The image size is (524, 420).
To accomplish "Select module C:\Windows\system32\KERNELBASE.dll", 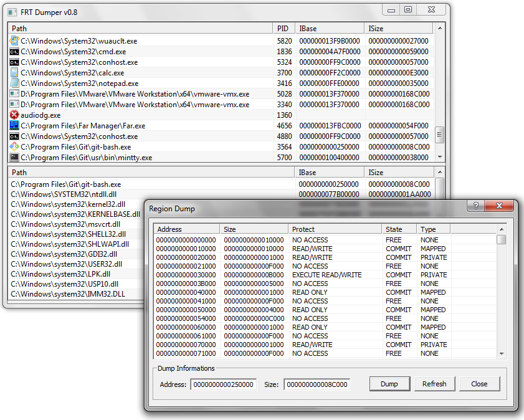I will (x=75, y=214).
